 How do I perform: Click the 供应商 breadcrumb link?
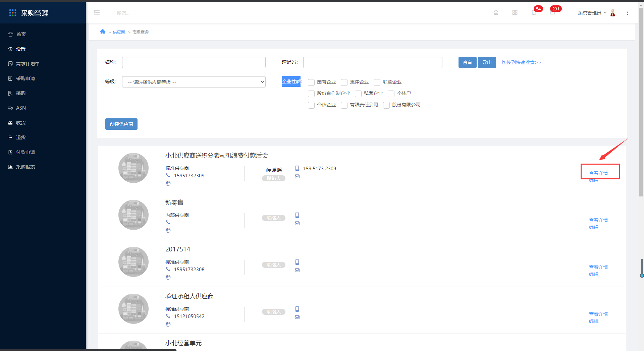(119, 32)
